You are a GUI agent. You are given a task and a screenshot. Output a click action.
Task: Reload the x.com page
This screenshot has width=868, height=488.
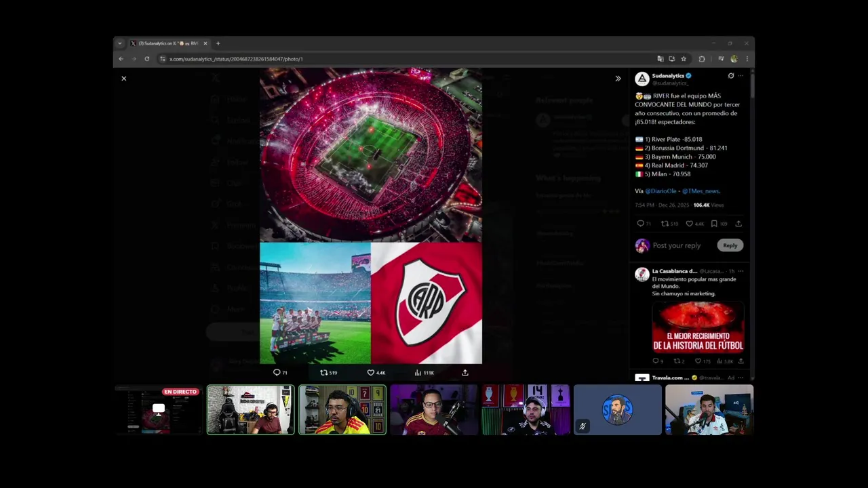click(x=146, y=59)
